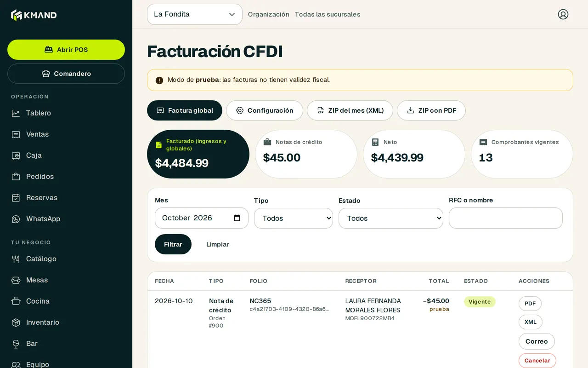Viewport: 588px width, 368px height.
Task: Send NC365 by Correo
Action: 537,341
